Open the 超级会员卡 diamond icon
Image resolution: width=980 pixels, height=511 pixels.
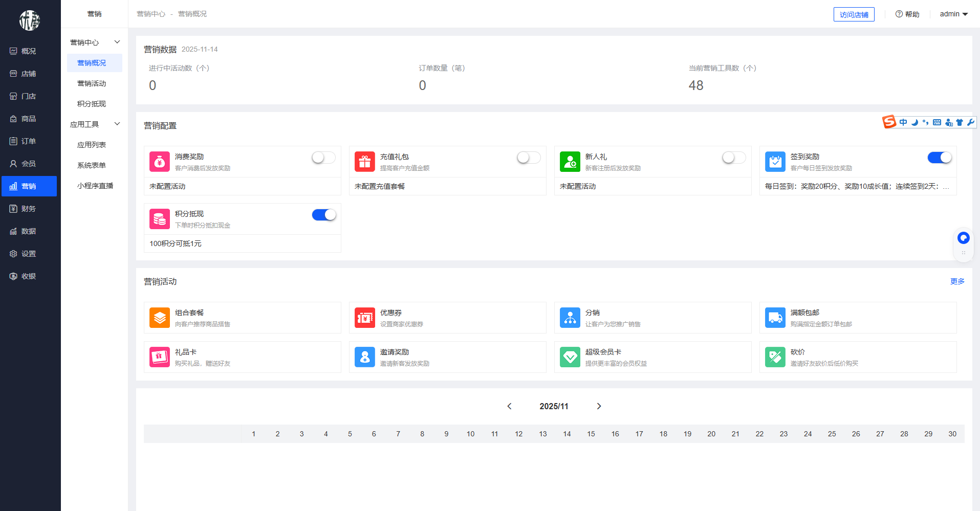click(x=570, y=357)
